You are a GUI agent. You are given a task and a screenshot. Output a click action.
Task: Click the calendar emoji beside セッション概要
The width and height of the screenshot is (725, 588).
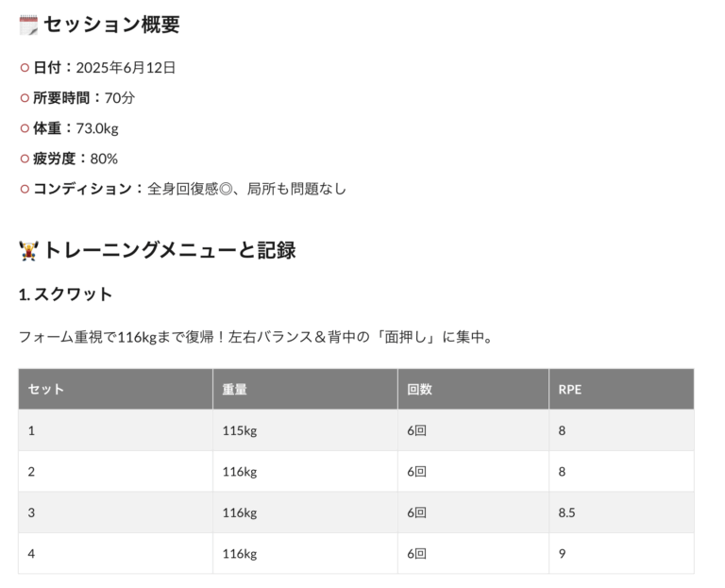tap(28, 25)
